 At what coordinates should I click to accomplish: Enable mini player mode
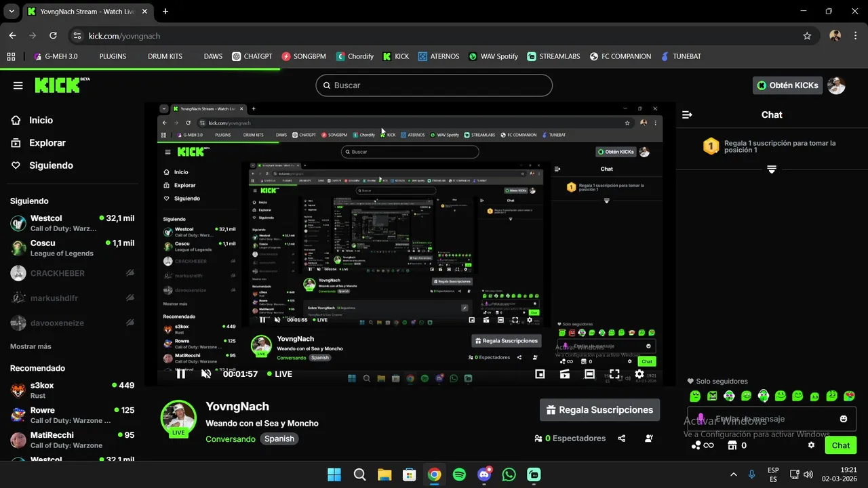point(540,374)
